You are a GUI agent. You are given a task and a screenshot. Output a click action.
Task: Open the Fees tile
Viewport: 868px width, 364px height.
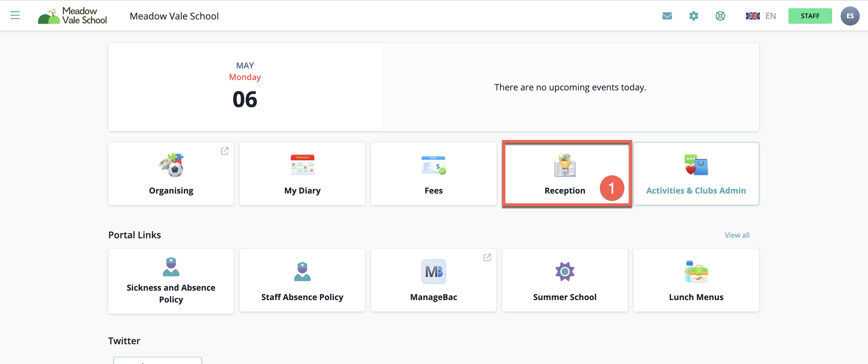pyautogui.click(x=433, y=174)
